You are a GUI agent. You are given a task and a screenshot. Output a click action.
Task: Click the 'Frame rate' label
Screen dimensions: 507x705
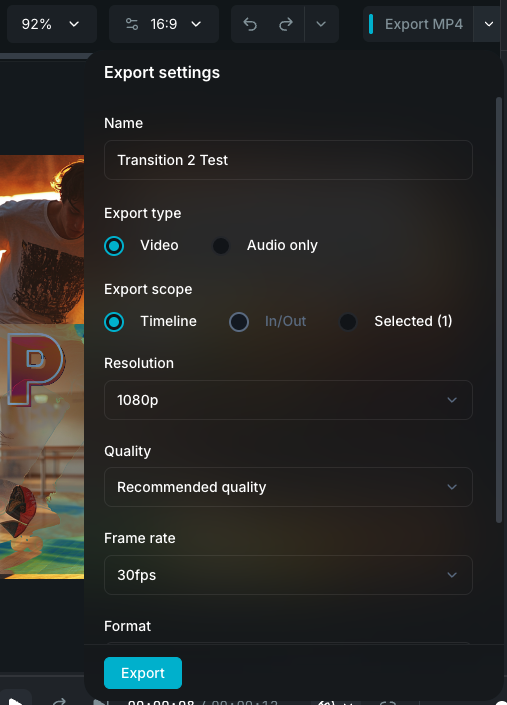(140, 538)
